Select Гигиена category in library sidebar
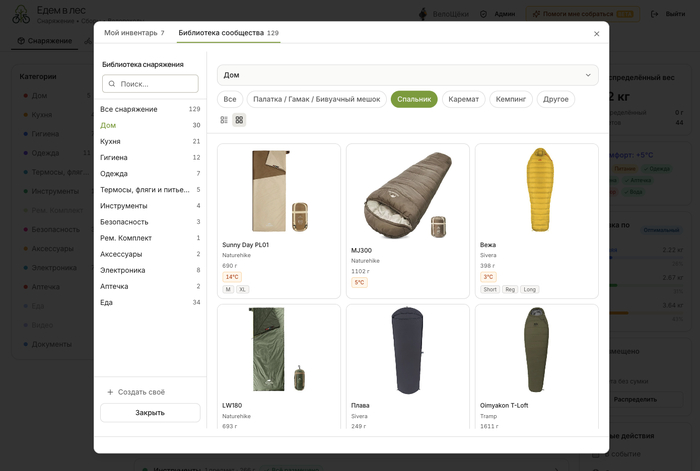This screenshot has height=471, width=700. click(x=150, y=157)
